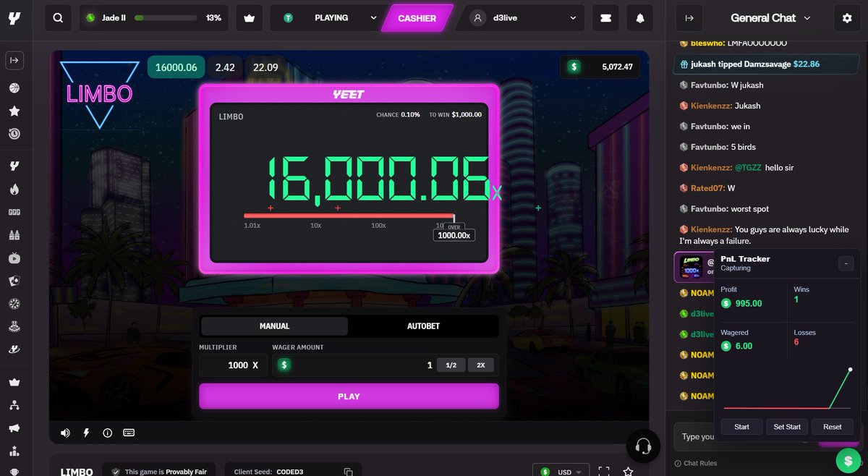
Task: Open the 777 Slots sidebar icon
Action: [x=14, y=213]
